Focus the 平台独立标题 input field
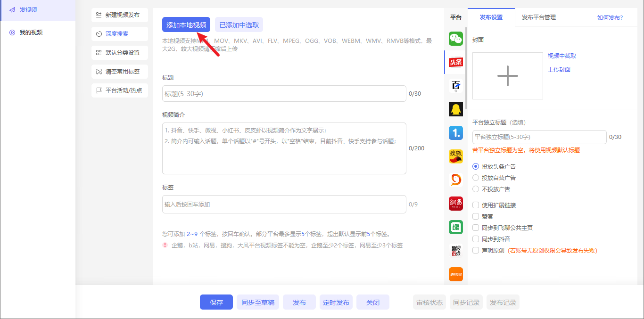The image size is (644, 319). coord(539,137)
